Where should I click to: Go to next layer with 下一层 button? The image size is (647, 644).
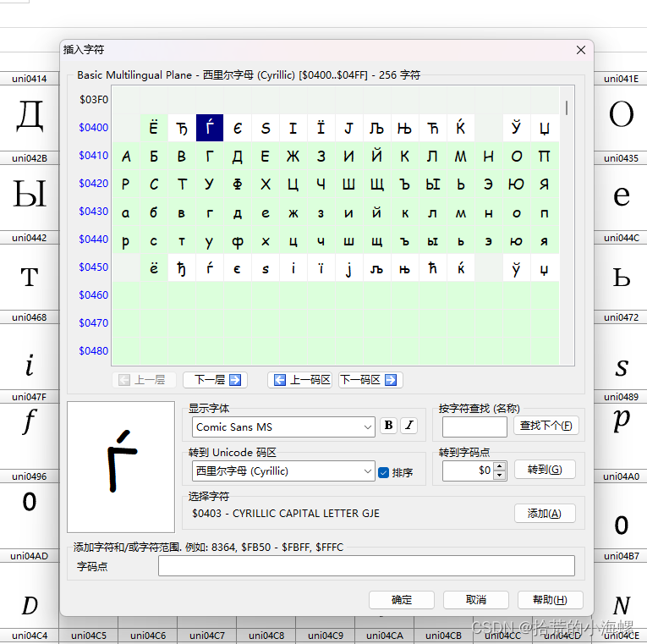click(216, 380)
